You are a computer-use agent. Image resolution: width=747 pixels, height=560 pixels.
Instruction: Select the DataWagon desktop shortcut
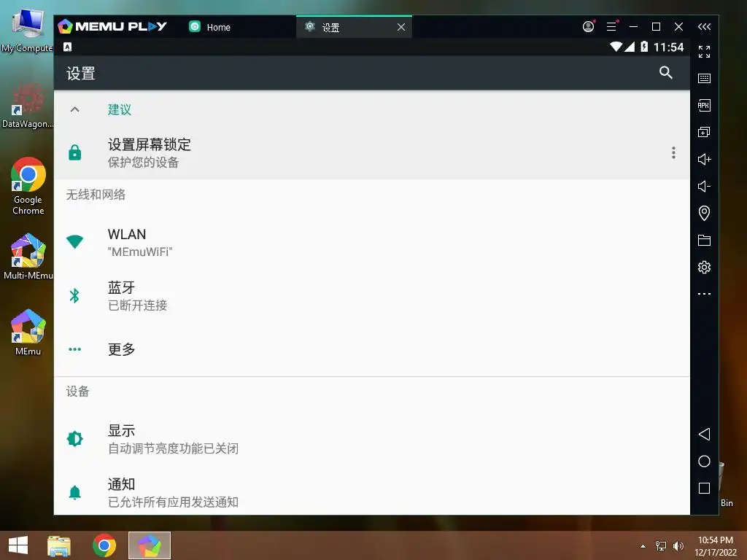coord(28,106)
